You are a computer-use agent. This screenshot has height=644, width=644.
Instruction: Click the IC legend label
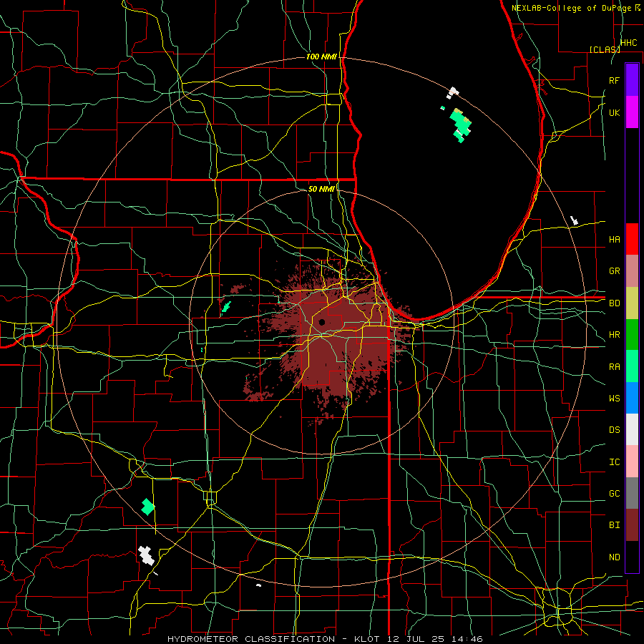(x=614, y=462)
